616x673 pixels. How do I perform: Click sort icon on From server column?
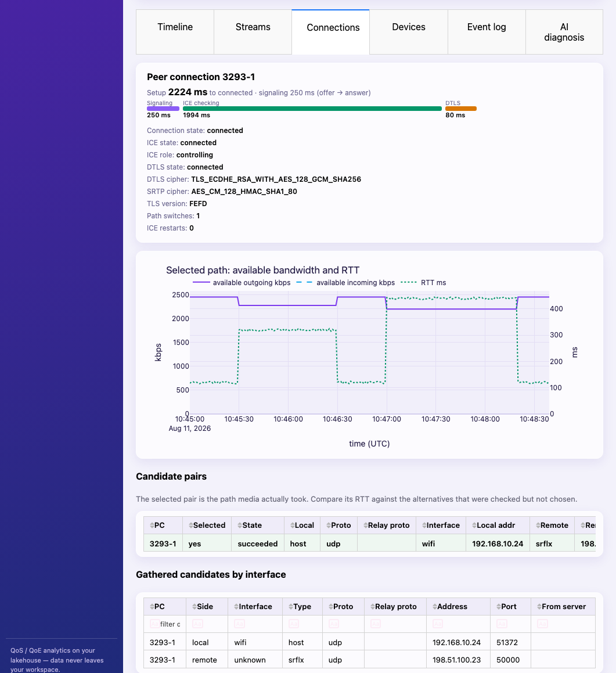pos(539,606)
